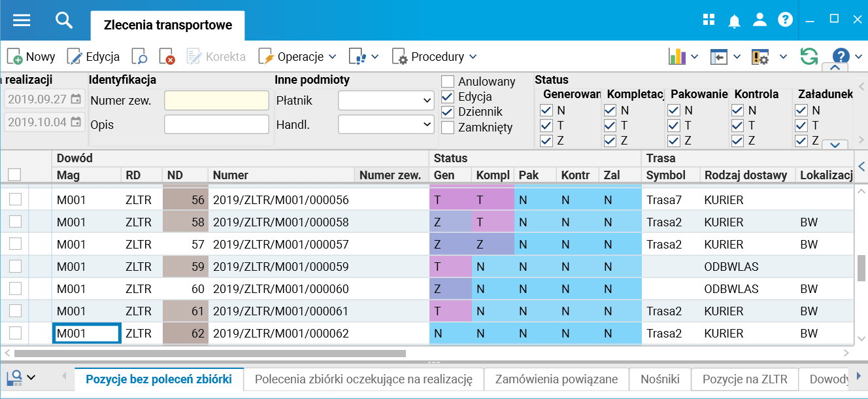This screenshot has width=868, height=399.
Task: Switch to Zamówienia powiązane tab
Action: [x=556, y=379]
